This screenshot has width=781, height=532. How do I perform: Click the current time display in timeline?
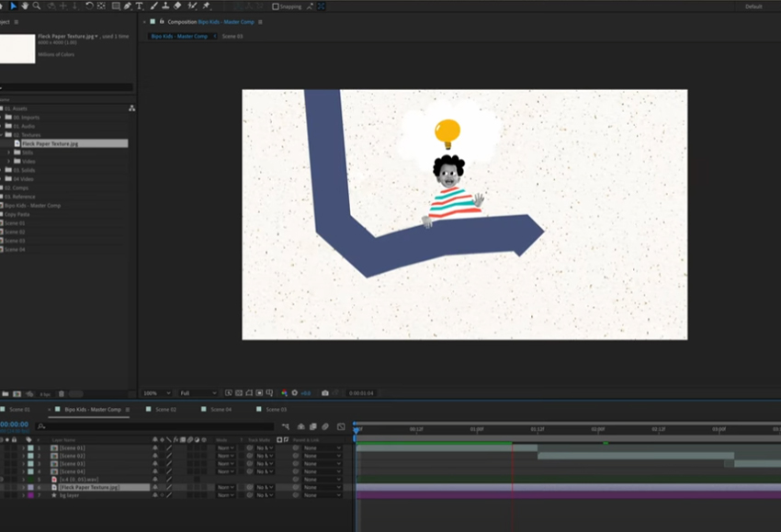click(x=15, y=424)
